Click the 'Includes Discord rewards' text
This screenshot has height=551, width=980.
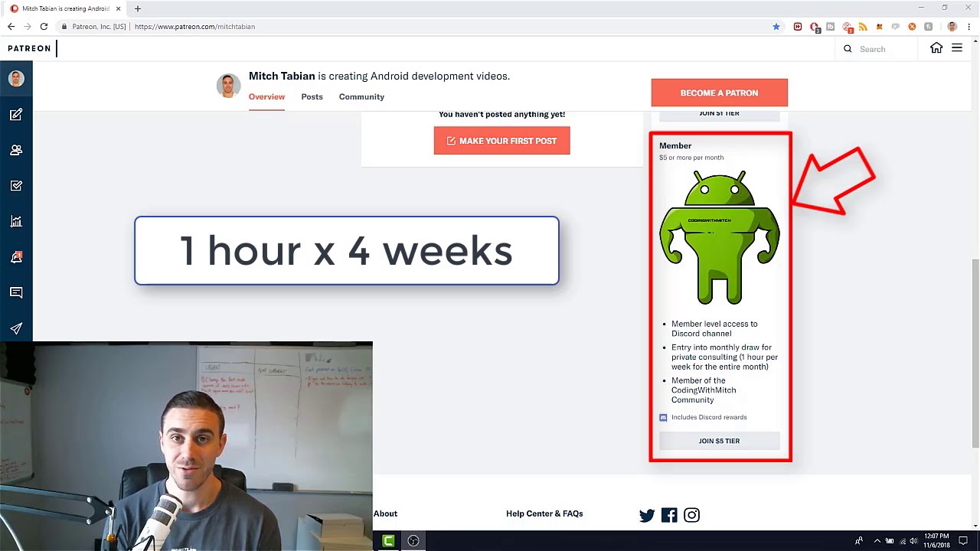click(709, 417)
